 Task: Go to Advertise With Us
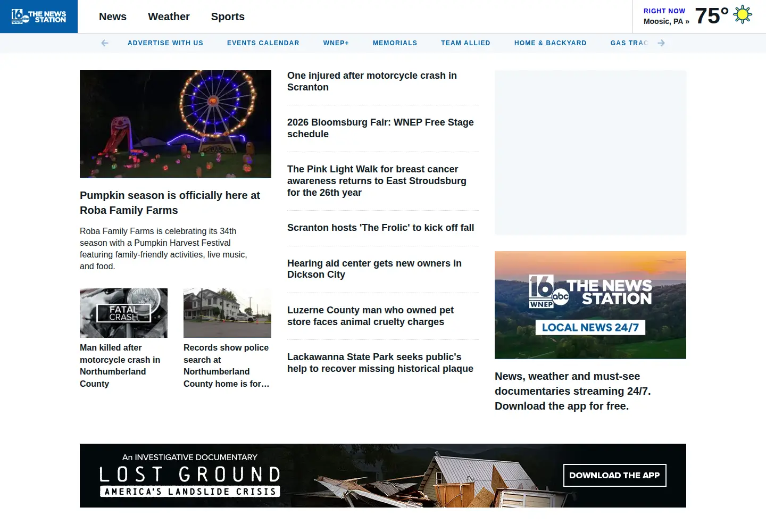[165, 43]
